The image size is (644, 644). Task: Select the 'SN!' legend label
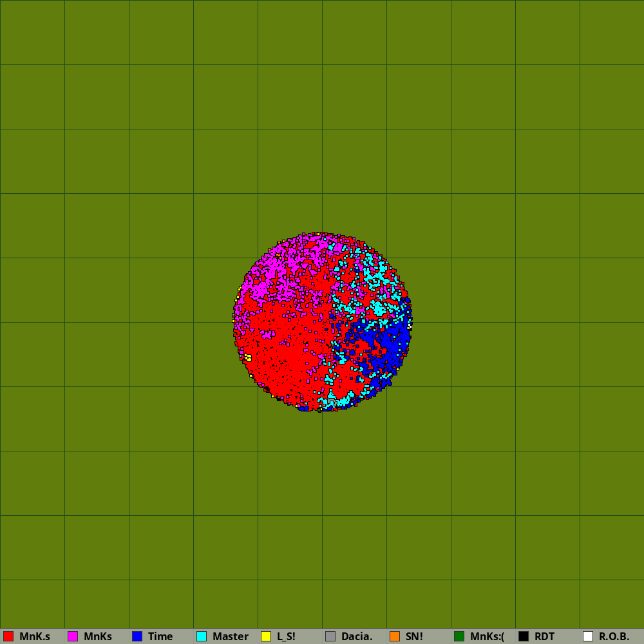coord(414,637)
